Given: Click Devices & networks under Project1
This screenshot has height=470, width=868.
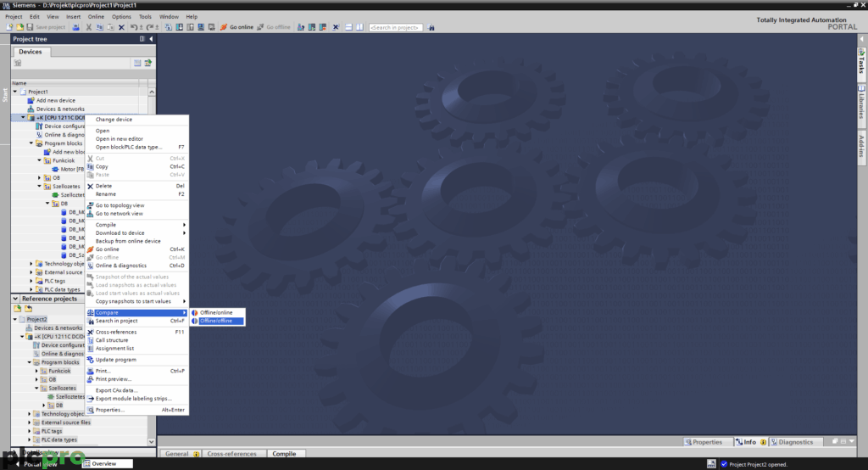Looking at the screenshot, I should point(60,109).
